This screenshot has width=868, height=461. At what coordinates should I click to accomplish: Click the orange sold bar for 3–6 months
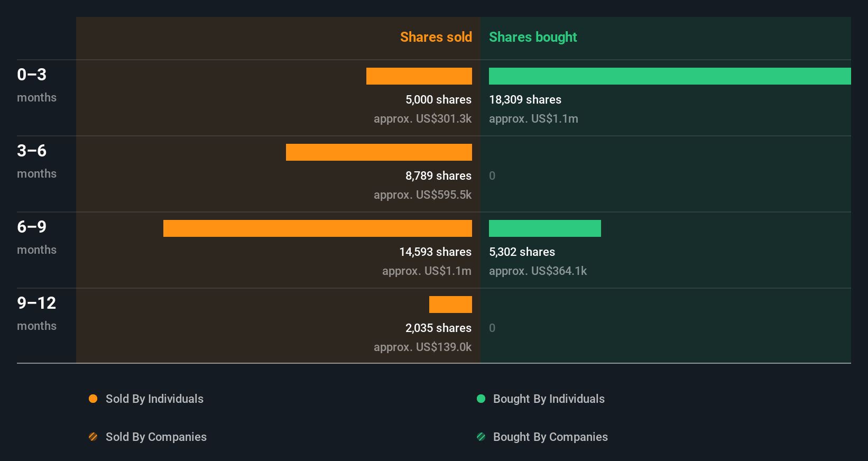[379, 152]
